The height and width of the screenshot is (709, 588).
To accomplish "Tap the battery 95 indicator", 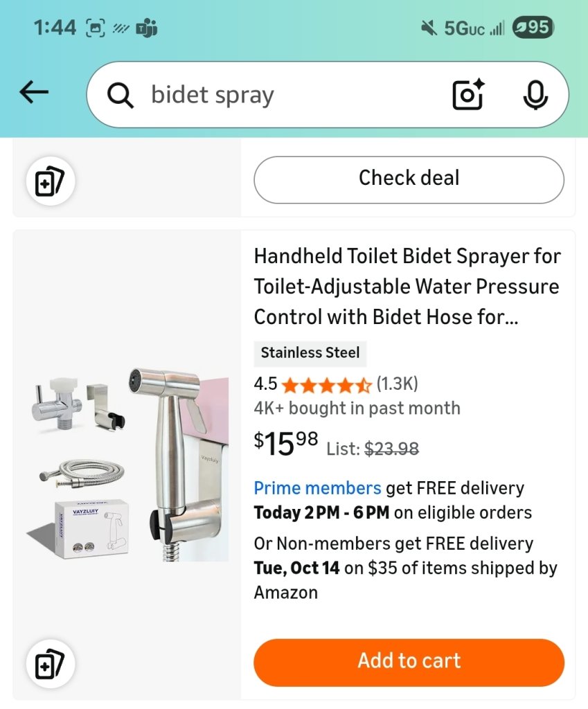I will pyautogui.click(x=532, y=28).
